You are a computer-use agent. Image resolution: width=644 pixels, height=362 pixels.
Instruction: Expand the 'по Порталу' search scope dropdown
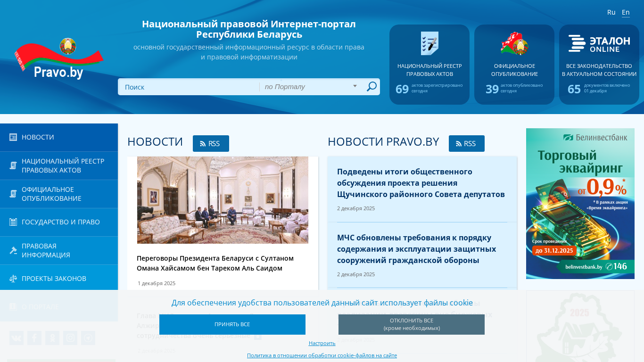311,87
